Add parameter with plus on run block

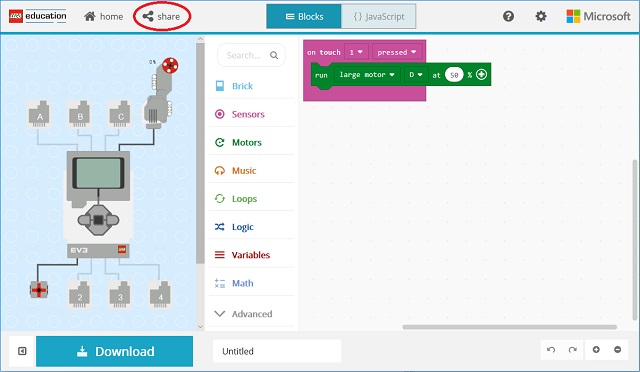481,74
